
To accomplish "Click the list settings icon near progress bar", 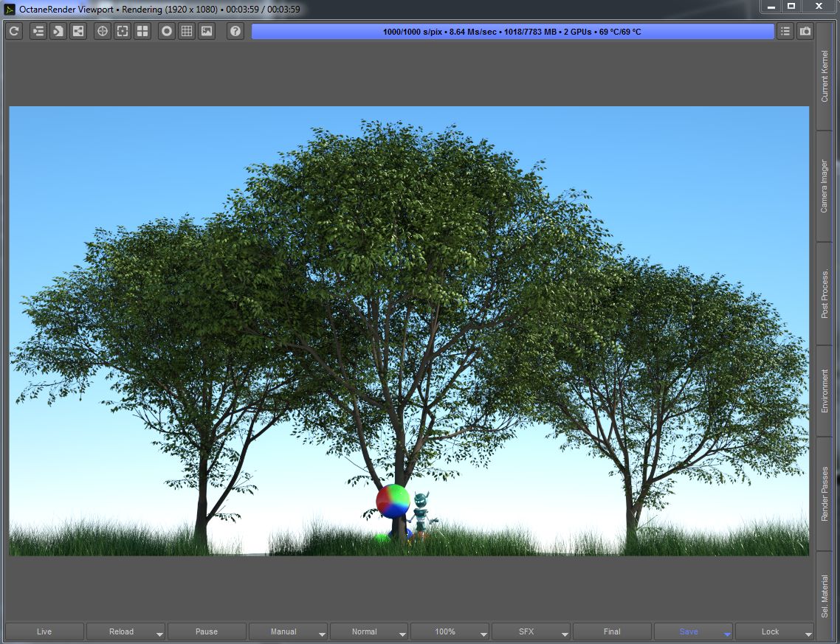I will pos(785,32).
